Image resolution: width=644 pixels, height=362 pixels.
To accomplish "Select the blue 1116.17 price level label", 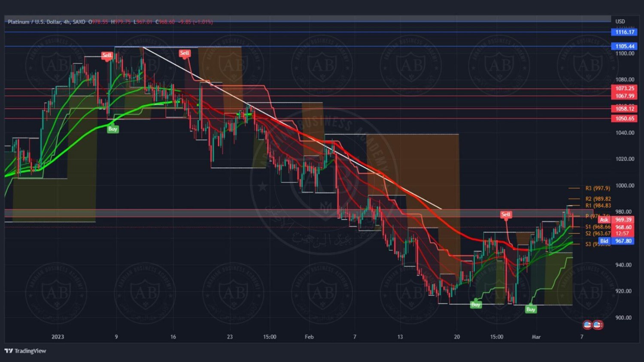I will click(624, 32).
